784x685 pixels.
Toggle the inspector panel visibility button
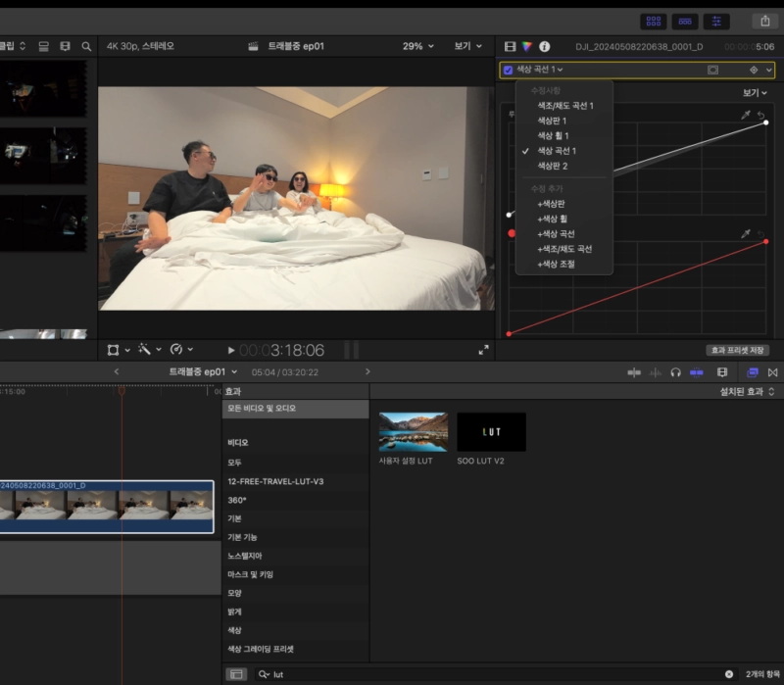716,21
